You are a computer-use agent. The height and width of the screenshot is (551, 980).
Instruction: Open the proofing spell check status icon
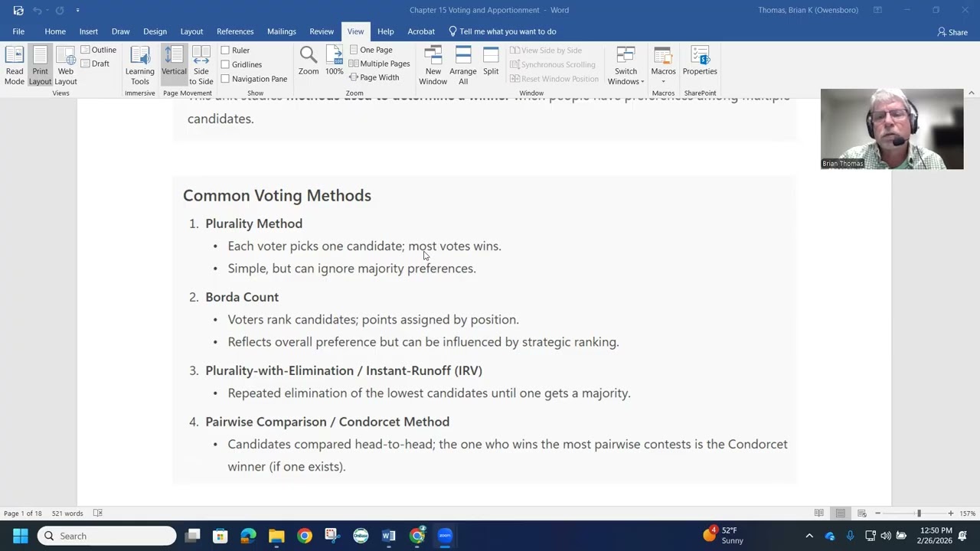point(98,514)
